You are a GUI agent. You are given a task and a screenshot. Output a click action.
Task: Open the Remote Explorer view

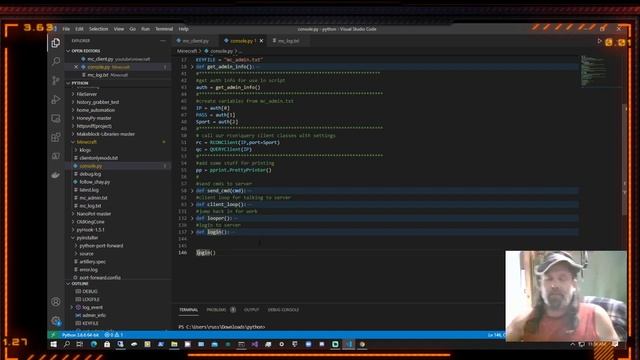(56, 118)
